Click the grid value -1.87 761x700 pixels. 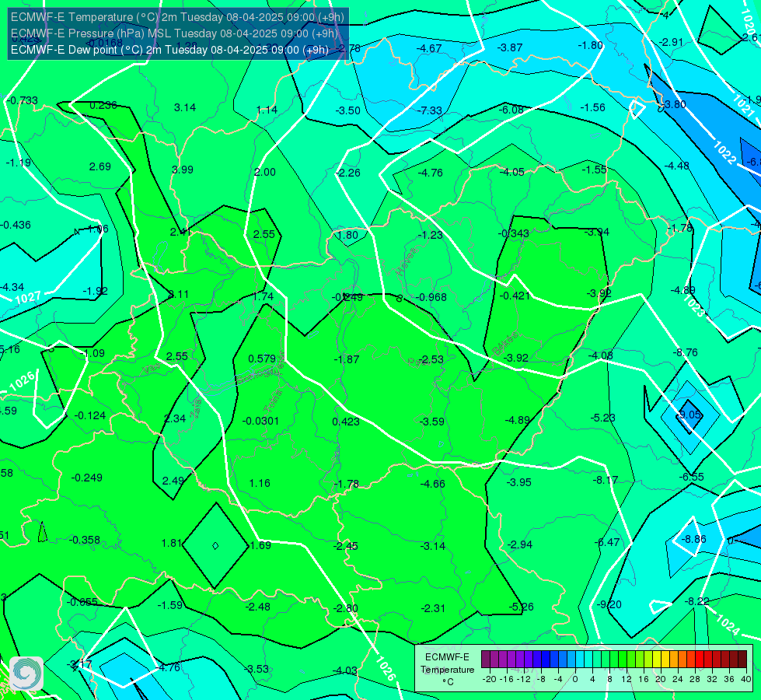point(347,359)
